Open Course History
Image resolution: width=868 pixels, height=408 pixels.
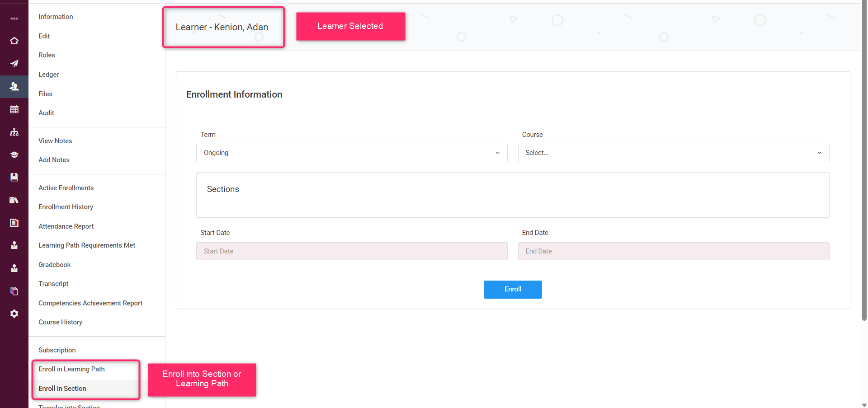click(x=60, y=322)
